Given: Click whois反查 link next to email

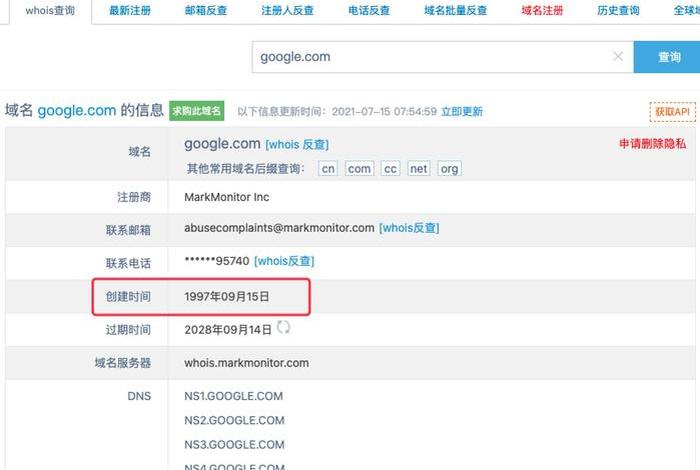Looking at the screenshot, I should tap(409, 228).
